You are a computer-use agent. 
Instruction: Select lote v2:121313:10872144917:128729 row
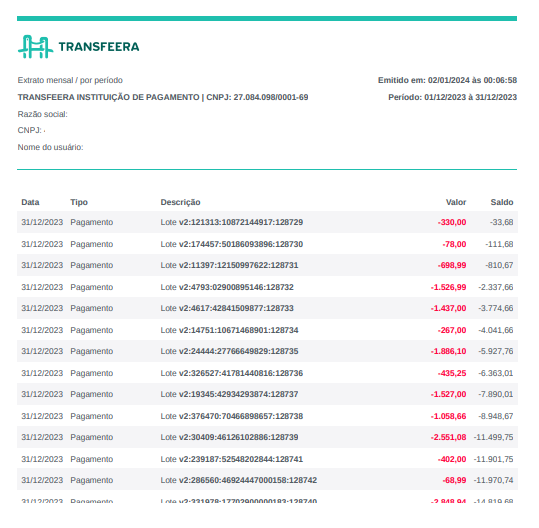click(x=267, y=222)
